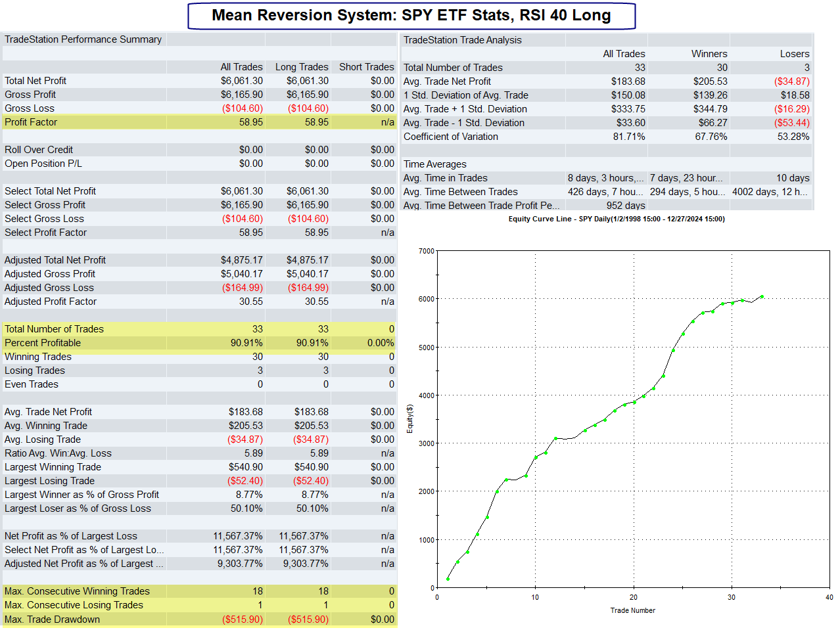This screenshot has height=630, width=840.
Task: Select the highlighted Percent Profitable row label
Action: tap(43, 343)
